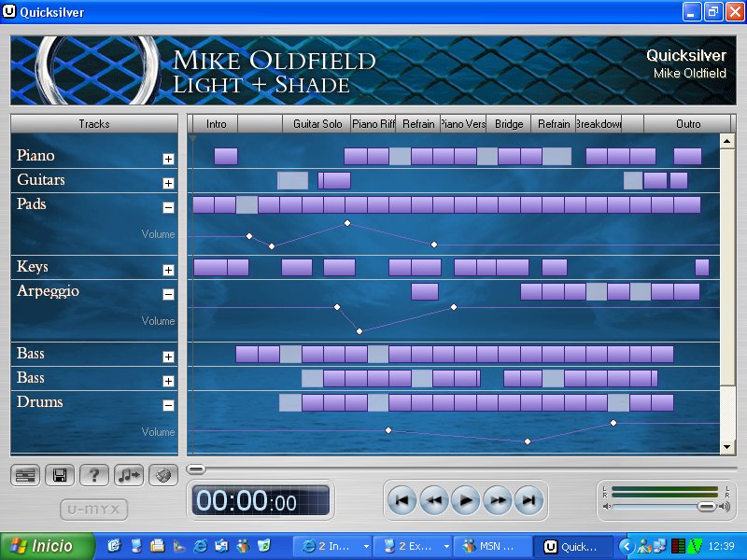
Task: Click the Quicksilver title bar app icon
Action: click(x=9, y=11)
